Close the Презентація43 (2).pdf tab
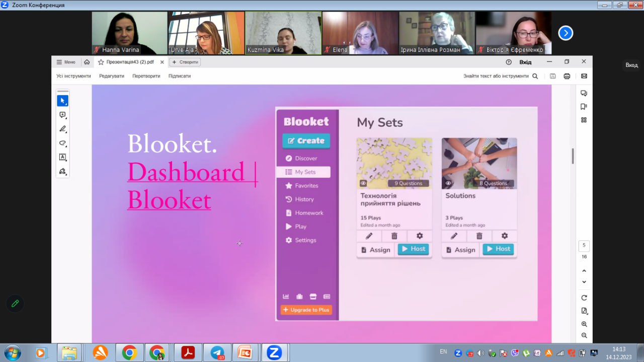Image resolution: width=644 pixels, height=362 pixels. point(162,62)
